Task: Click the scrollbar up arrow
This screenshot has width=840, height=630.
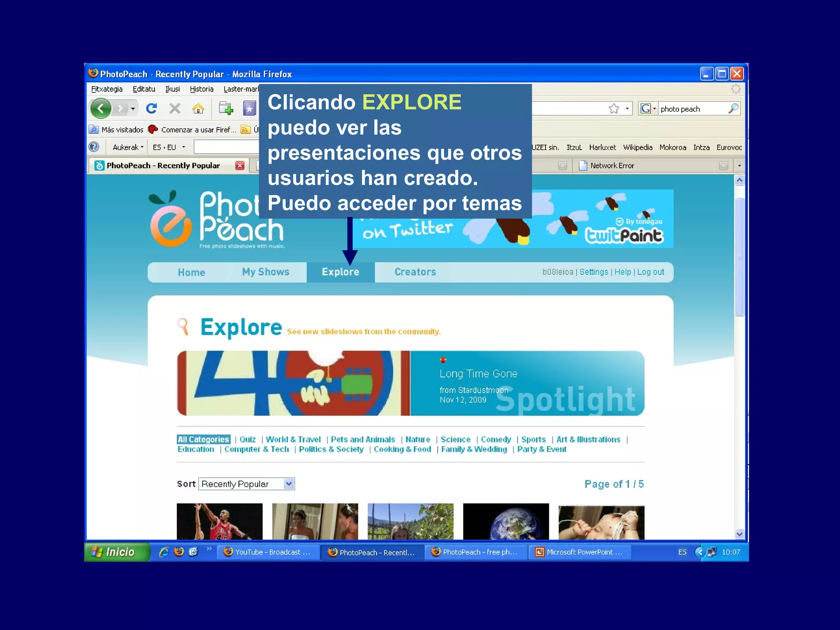Action: pos(739,180)
